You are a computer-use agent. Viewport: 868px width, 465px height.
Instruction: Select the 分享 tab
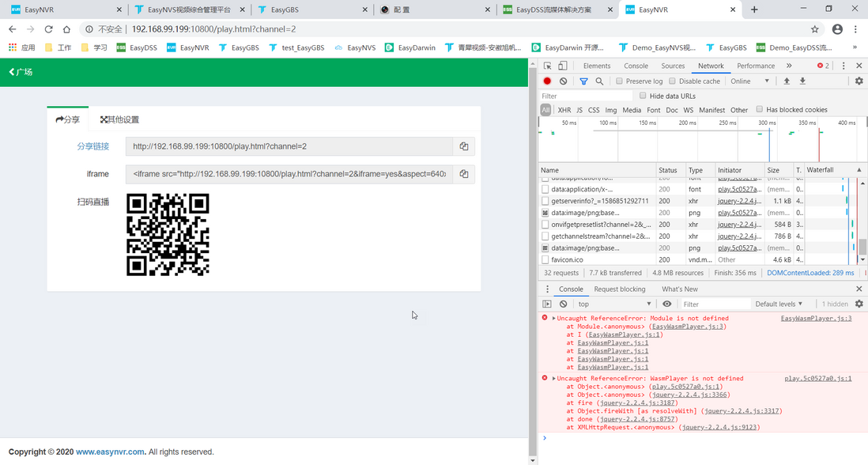coord(67,119)
